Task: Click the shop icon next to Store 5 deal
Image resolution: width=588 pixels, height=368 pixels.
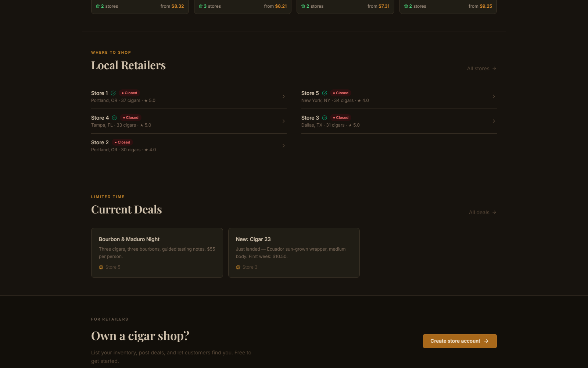Action: click(x=101, y=267)
